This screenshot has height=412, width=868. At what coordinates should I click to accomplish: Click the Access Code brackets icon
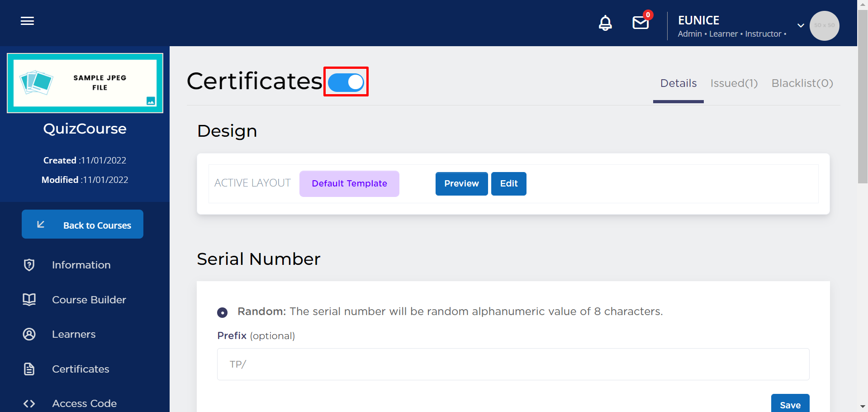(29, 403)
